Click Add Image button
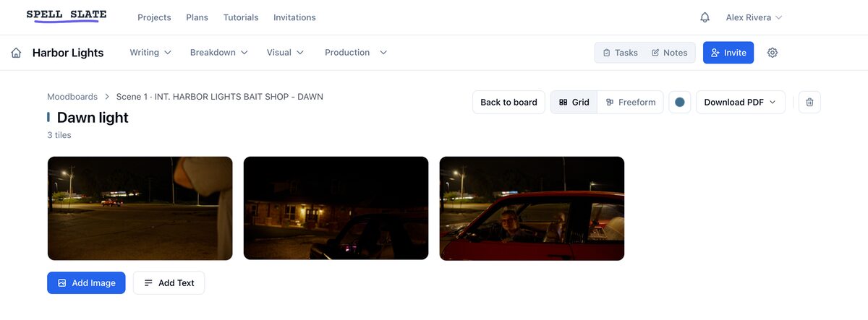This screenshot has height=320, width=868. click(86, 282)
